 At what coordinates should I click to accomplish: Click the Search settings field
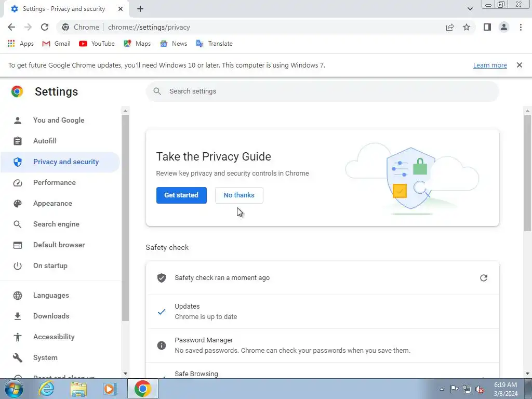(322, 91)
